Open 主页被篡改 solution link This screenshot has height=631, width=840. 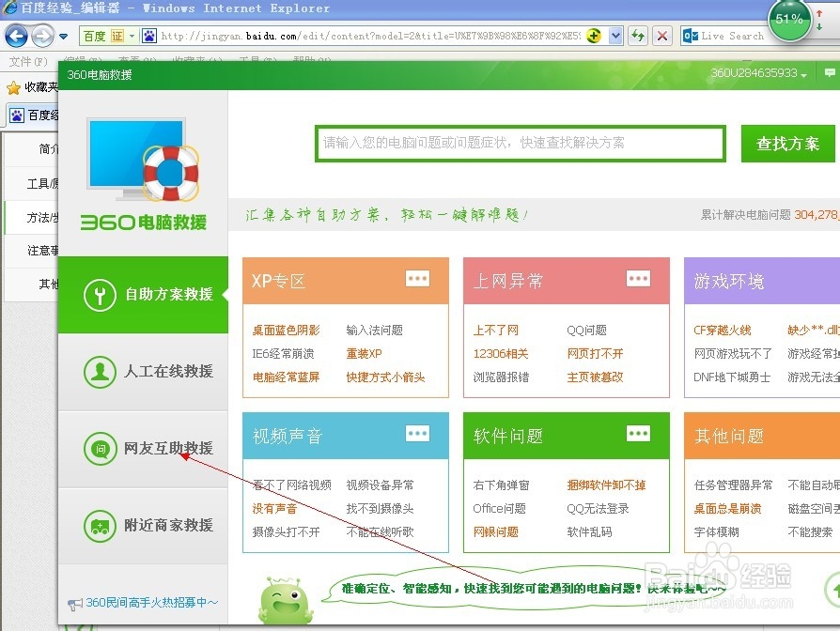coord(595,377)
